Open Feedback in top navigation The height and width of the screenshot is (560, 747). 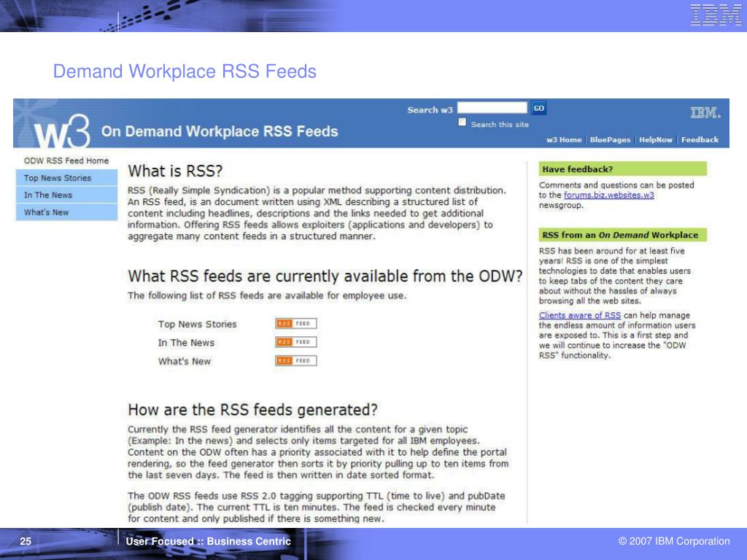[700, 140]
